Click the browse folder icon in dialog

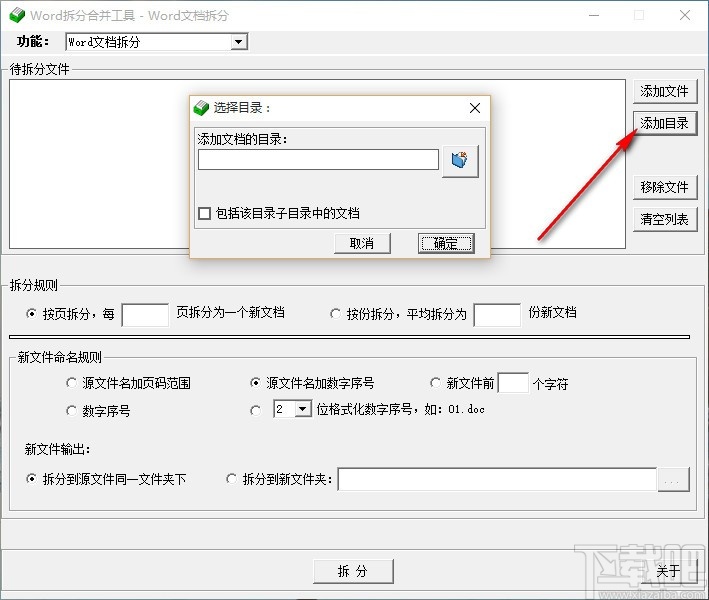pyautogui.click(x=460, y=161)
